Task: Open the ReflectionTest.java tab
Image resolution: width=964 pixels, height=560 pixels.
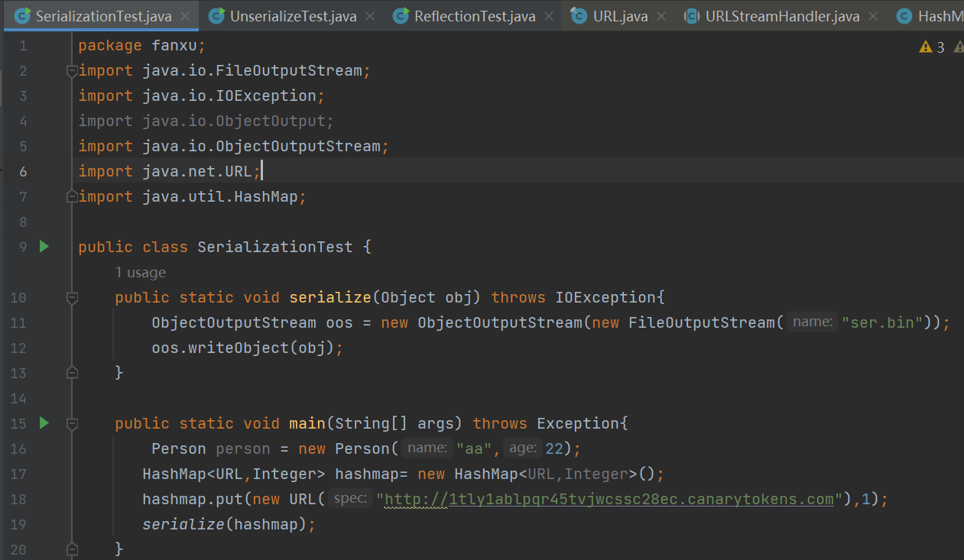Action: click(x=475, y=16)
